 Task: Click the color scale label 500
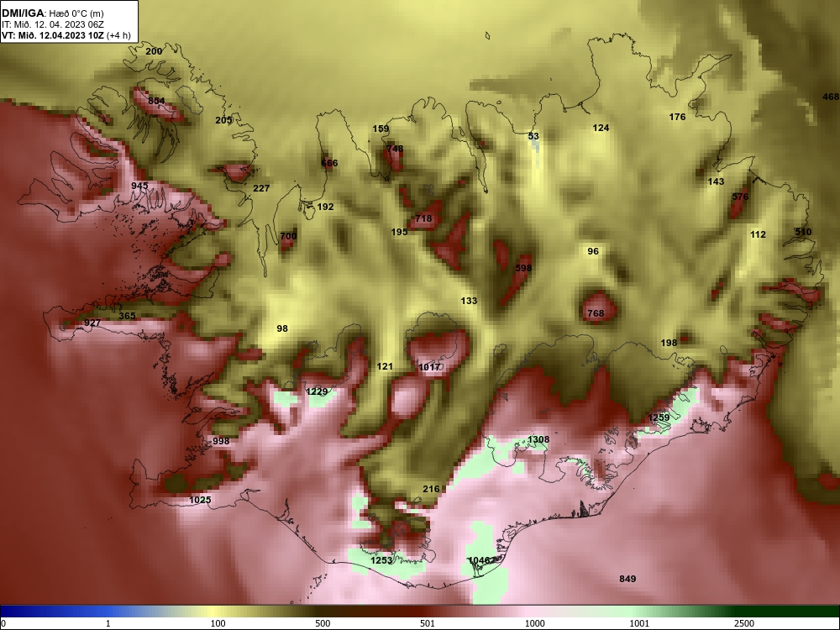(323, 623)
